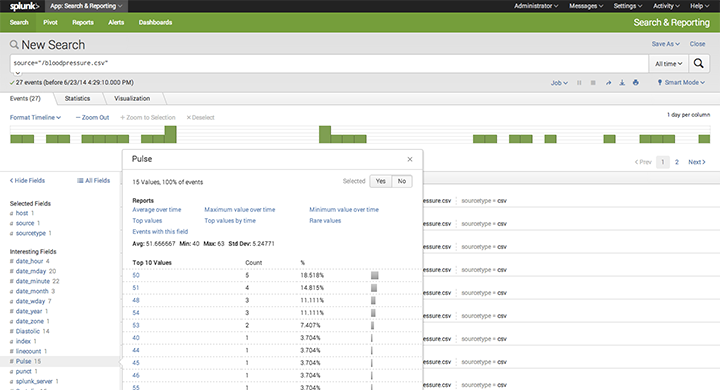Screen dimensions: 720x390
Task: Switch to Statistics tab
Action: (x=78, y=98)
